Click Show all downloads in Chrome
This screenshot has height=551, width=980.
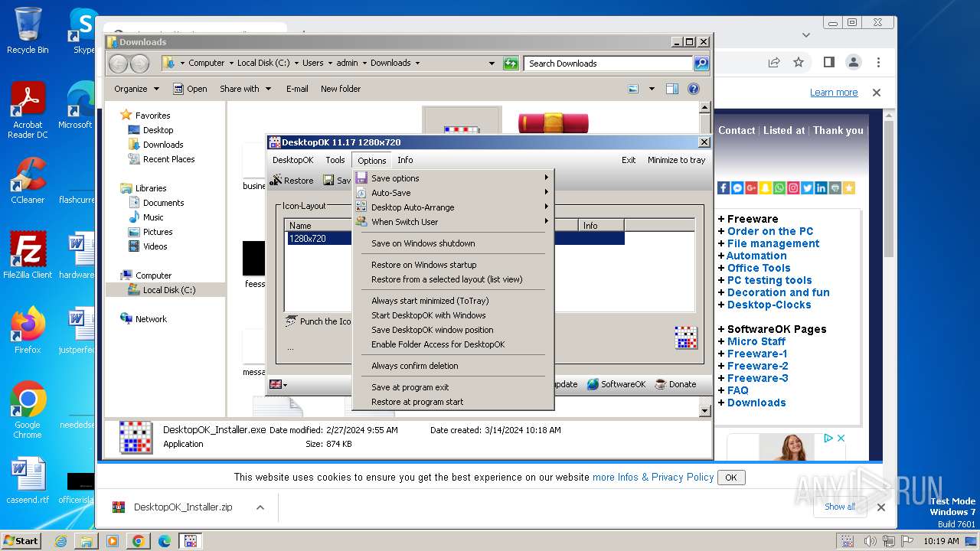(x=840, y=507)
